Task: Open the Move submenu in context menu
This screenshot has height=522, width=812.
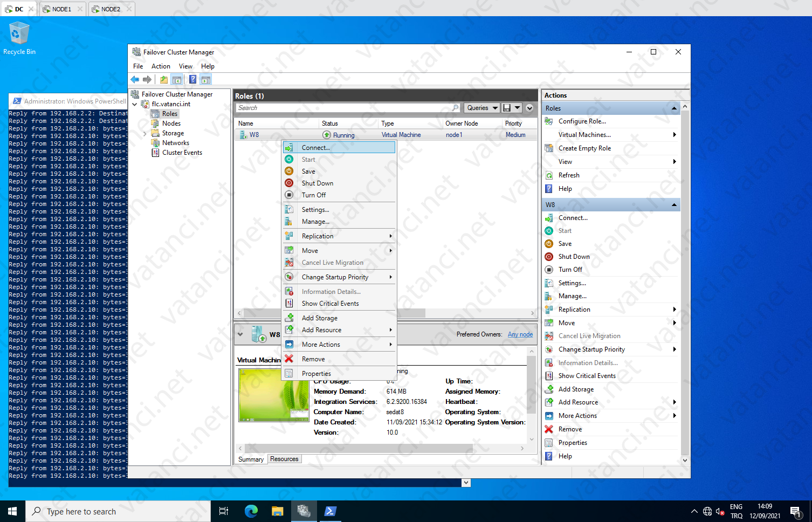Action: tap(339, 251)
